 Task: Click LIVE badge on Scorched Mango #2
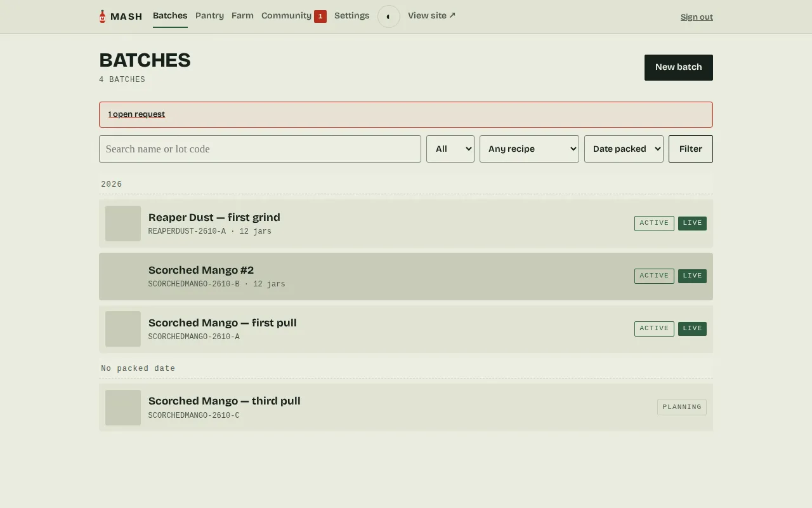(692, 276)
